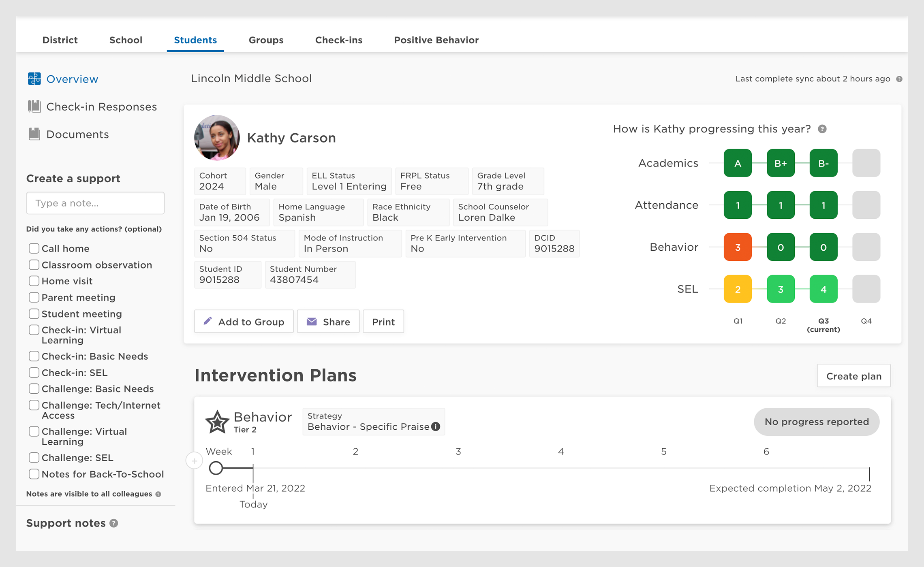Check the Classroom observation checkbox

[34, 265]
